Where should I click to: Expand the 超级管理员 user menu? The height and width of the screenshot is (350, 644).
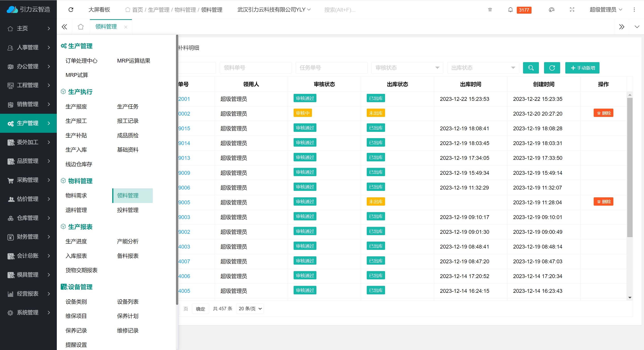pos(606,10)
